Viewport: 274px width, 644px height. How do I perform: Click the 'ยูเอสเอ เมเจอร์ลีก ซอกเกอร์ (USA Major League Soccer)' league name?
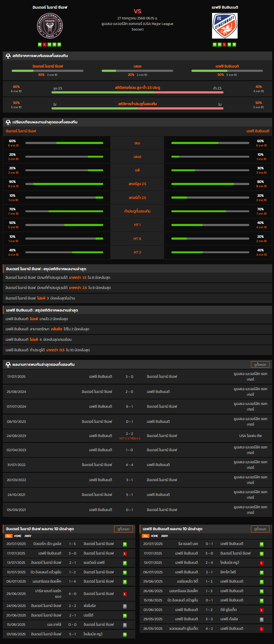137,27
